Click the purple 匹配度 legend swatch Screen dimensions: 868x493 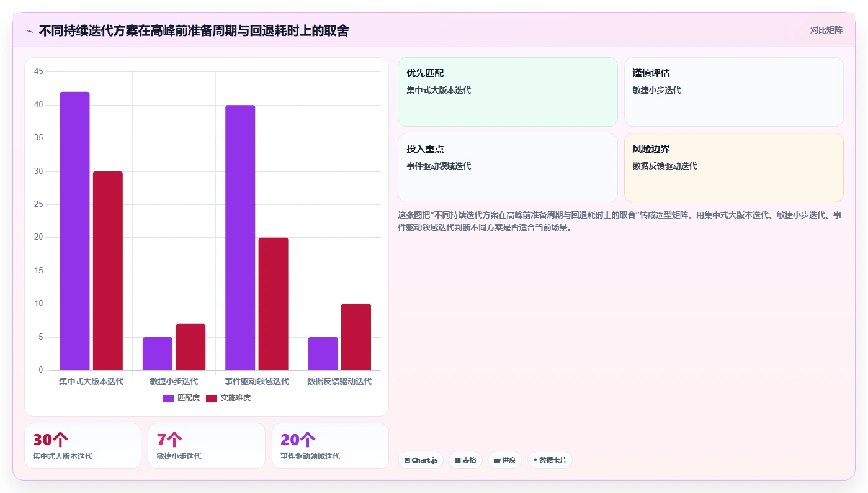(x=168, y=398)
